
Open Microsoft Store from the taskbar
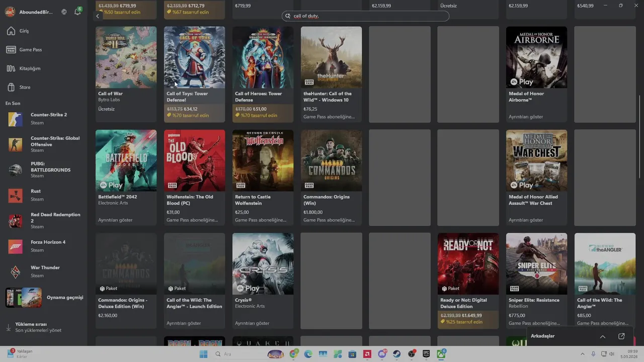pyautogui.click(x=353, y=354)
